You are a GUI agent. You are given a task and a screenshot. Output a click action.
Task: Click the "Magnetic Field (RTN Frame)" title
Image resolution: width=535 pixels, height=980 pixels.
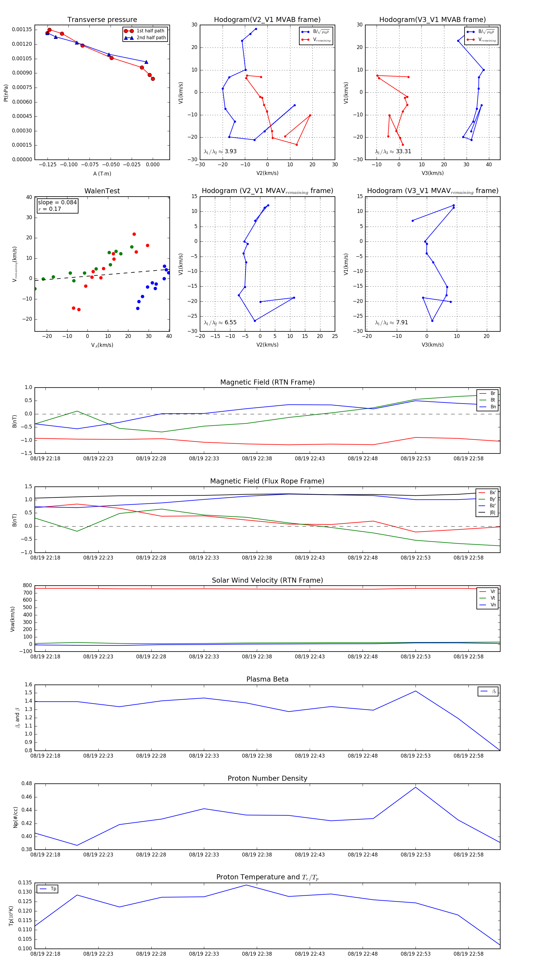pyautogui.click(x=267, y=382)
